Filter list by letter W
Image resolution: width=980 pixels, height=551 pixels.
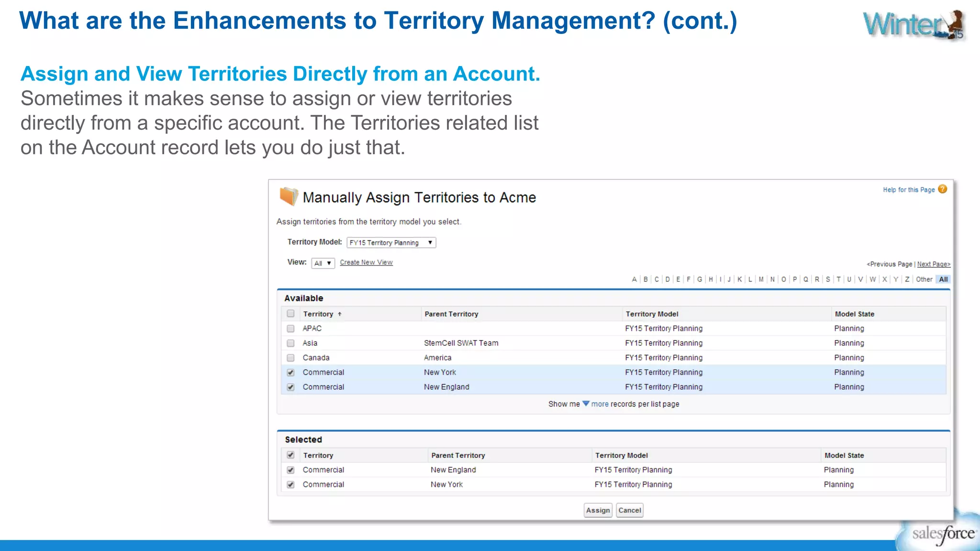873,279
